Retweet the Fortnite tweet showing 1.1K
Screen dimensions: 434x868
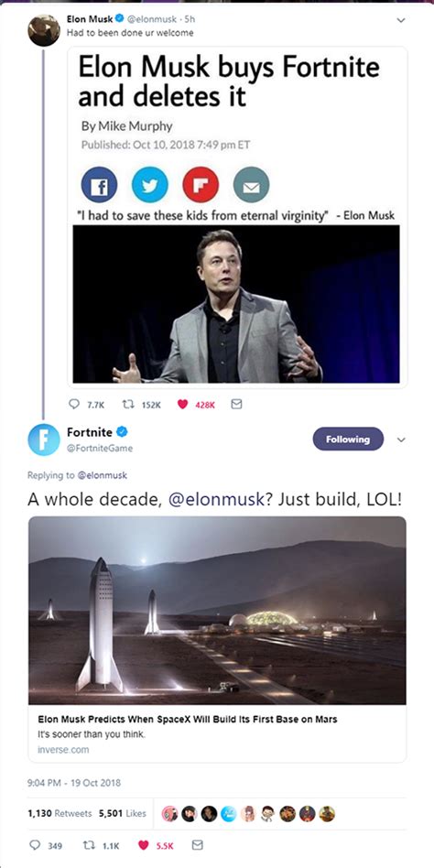pos(88,845)
